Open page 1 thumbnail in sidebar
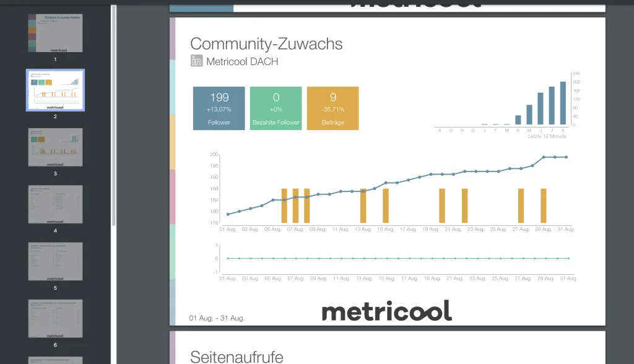Image resolution: width=634 pixels, height=364 pixels. click(x=55, y=33)
